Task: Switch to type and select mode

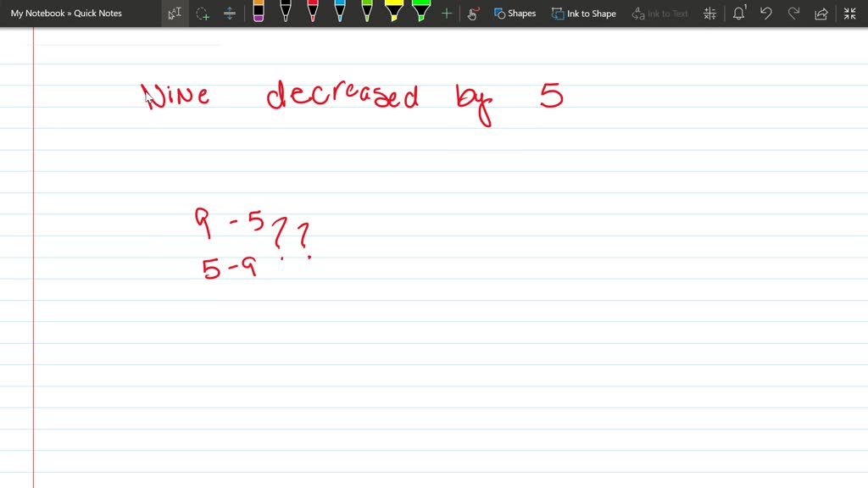Action: click(x=175, y=13)
